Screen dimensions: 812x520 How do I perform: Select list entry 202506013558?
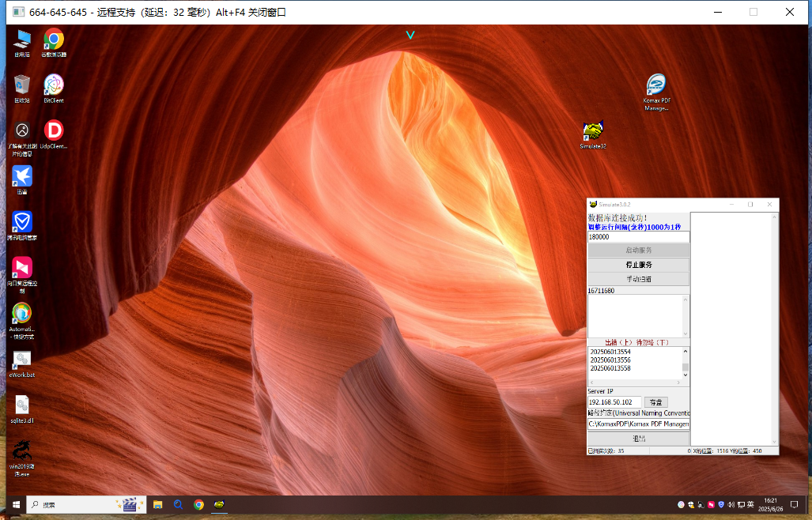[x=610, y=368]
